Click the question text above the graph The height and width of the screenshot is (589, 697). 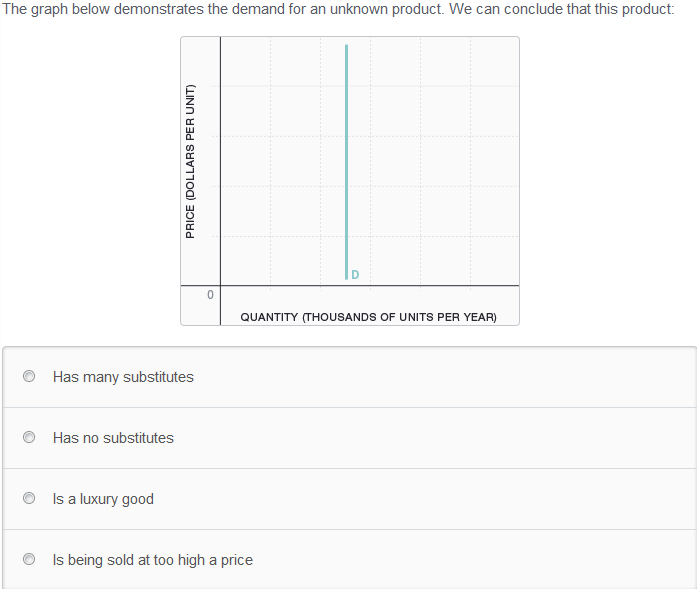pyautogui.click(x=338, y=9)
